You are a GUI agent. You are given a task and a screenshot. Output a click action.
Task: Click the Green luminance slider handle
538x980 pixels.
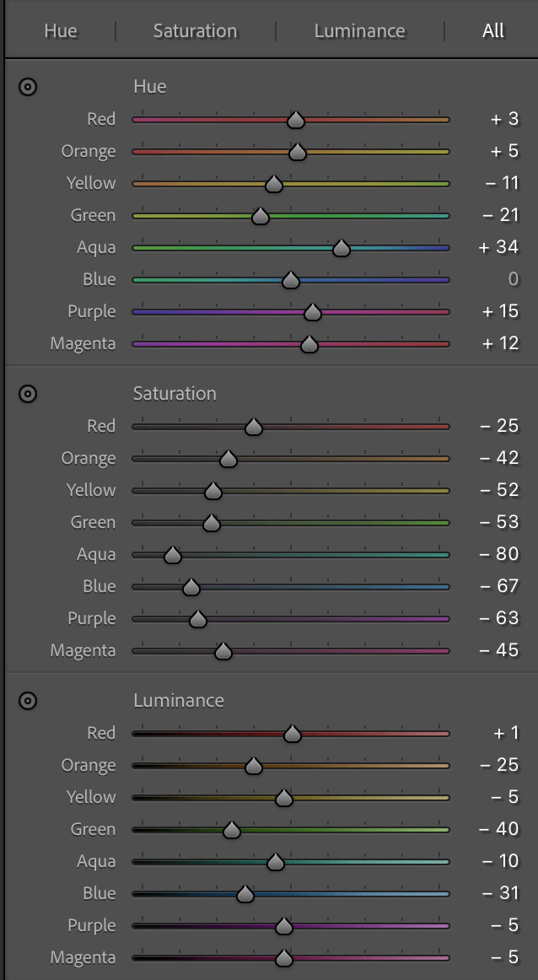point(232,831)
